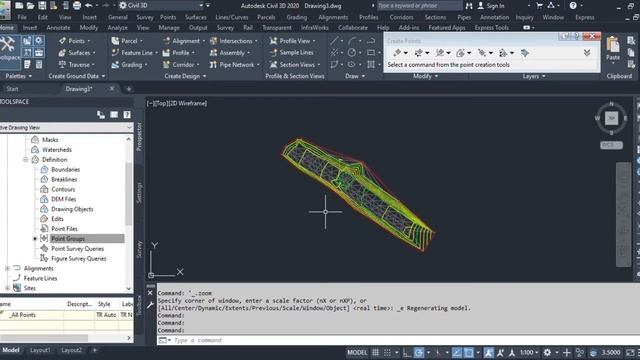Click the Toolspace tree vertical scrollbar
The height and width of the screenshot is (360, 640).
pos(129,194)
